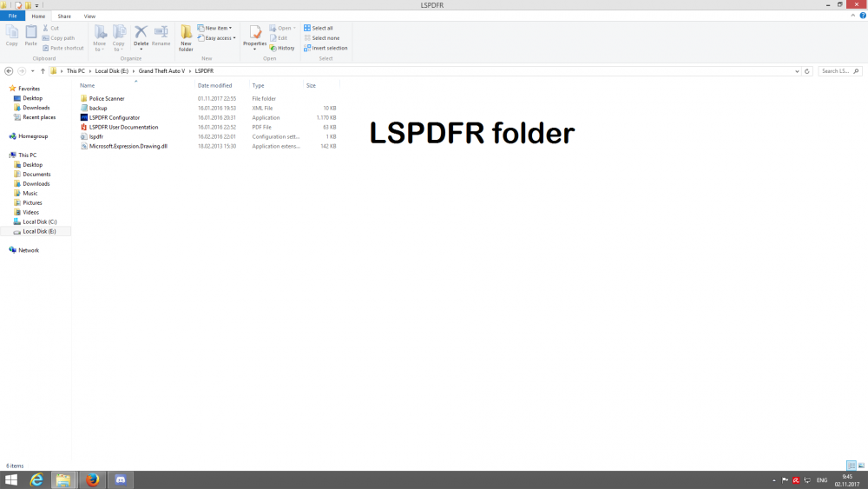Select the lspdfr configuration file
This screenshot has width=868, height=489.
pyautogui.click(x=95, y=136)
